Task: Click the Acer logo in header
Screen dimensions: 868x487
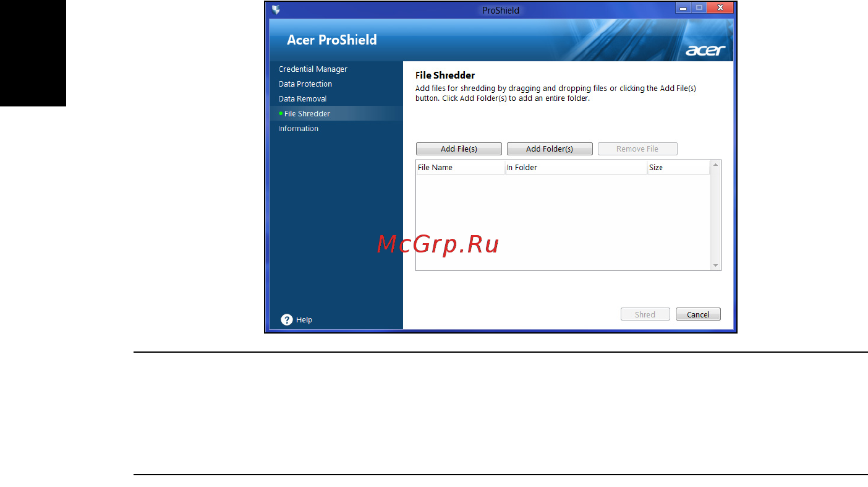Action: coord(705,51)
